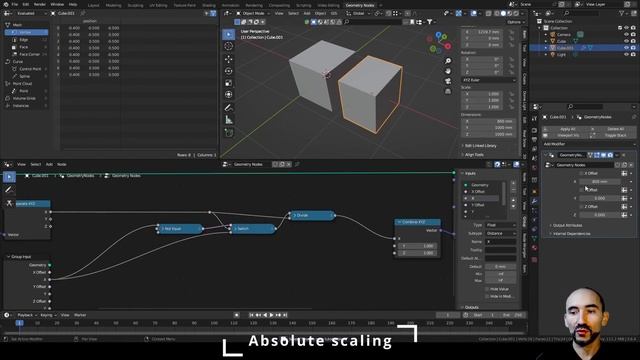This screenshot has height=360, width=640.
Task: Open the Object Mode dropdown
Action: point(253,13)
